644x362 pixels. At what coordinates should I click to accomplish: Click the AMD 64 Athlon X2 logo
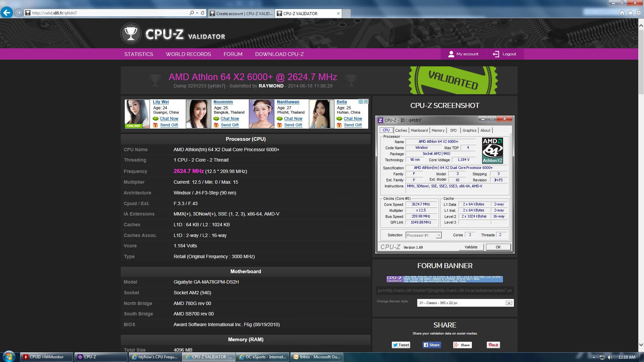click(x=492, y=150)
